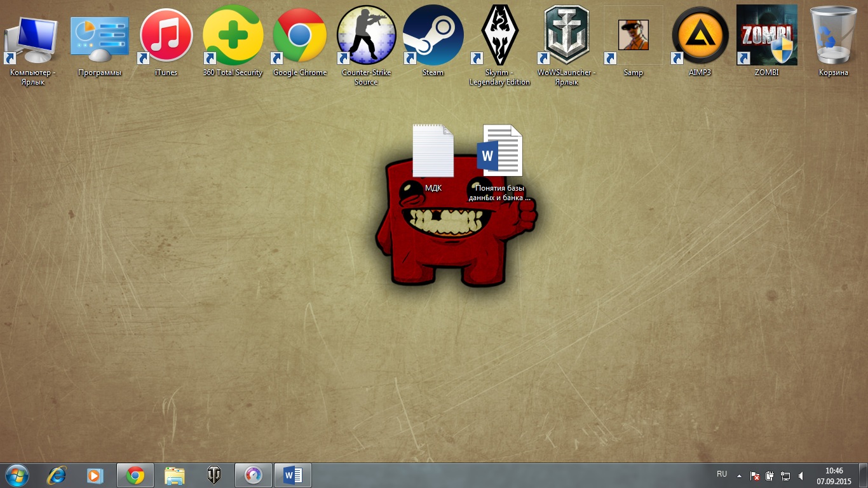Select the AIMP3 desktop shortcut

700,42
